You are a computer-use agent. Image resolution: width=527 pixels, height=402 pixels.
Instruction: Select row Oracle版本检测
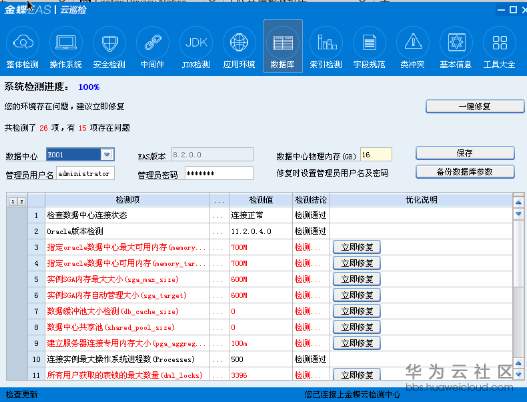point(270,231)
